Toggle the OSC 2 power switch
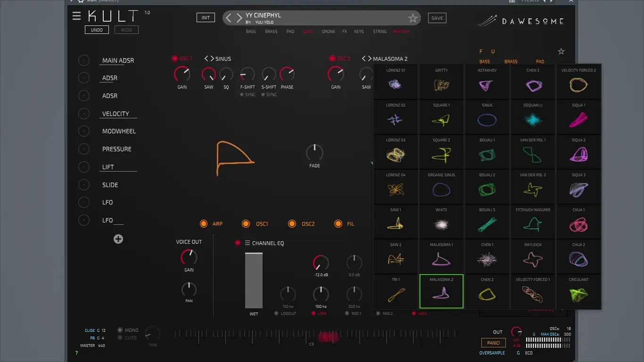The image size is (644, 362). (x=332, y=58)
